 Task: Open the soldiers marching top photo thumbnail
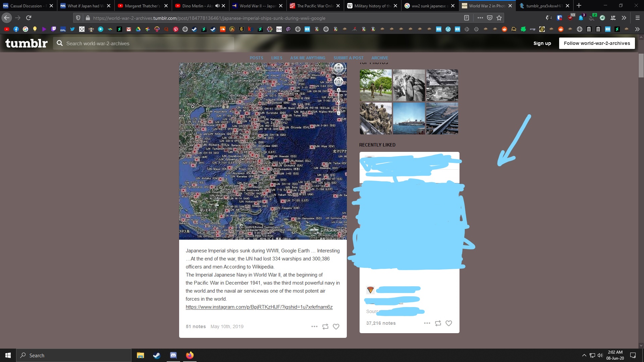[376, 85]
